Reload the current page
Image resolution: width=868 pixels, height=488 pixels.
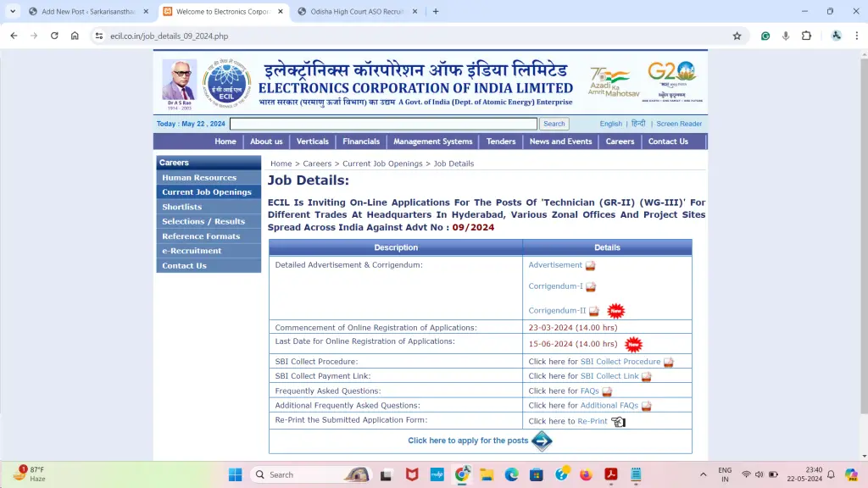click(x=54, y=36)
